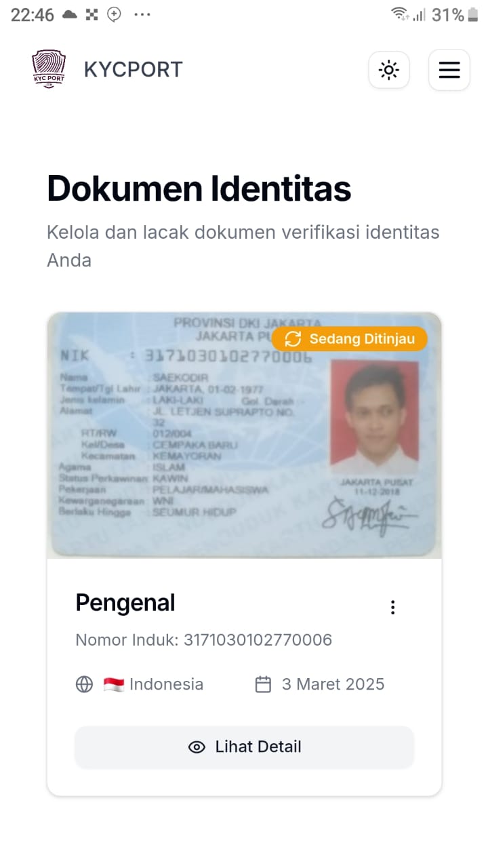
Task: Click the eye icon in Lihat Detail
Action: tap(197, 747)
